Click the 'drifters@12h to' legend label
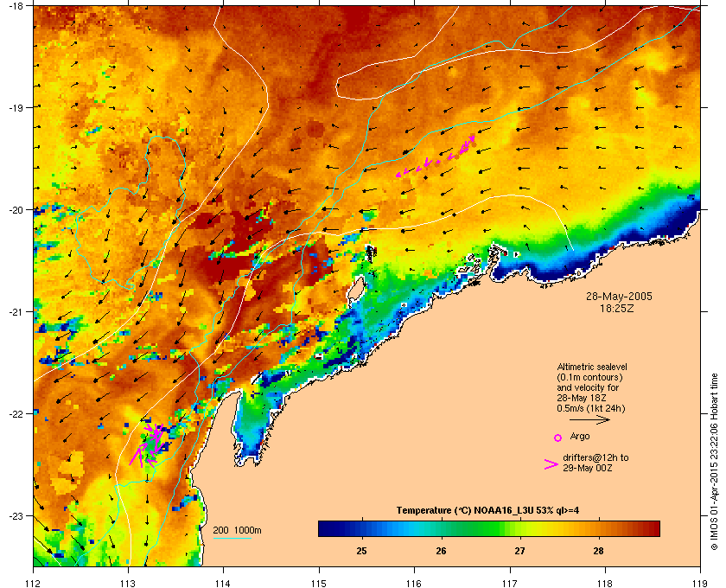726x588 pixels. pos(595,457)
